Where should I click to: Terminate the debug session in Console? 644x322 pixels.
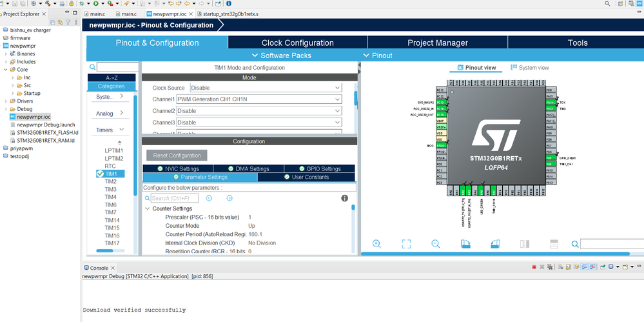tap(534, 267)
